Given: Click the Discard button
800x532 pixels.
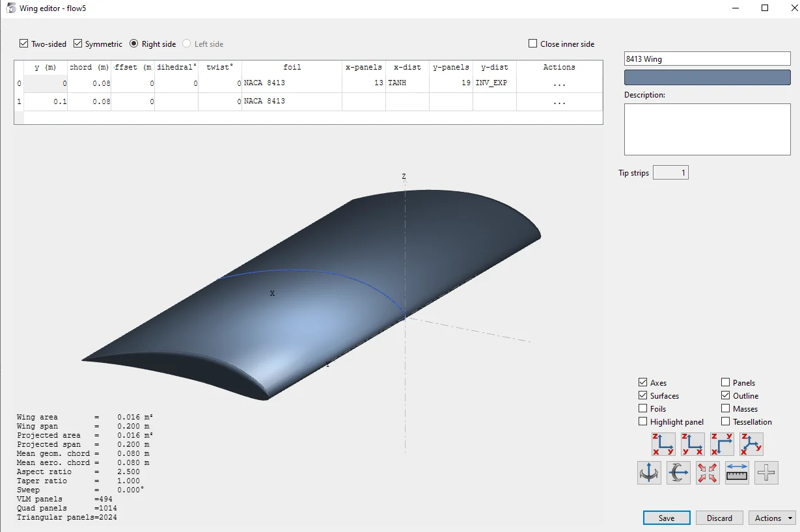Looking at the screenshot, I should point(719,518).
